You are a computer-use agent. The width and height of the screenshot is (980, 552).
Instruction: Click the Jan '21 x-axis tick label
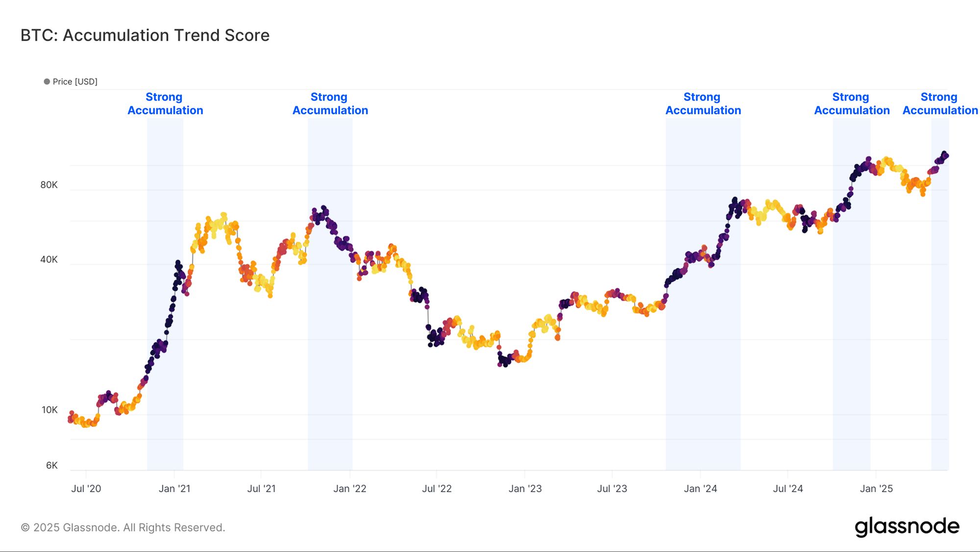(x=174, y=488)
